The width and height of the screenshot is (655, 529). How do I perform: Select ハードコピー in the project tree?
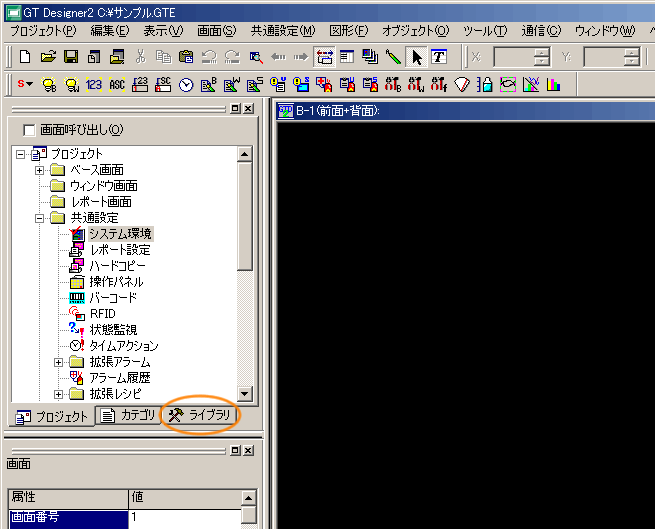click(x=117, y=266)
